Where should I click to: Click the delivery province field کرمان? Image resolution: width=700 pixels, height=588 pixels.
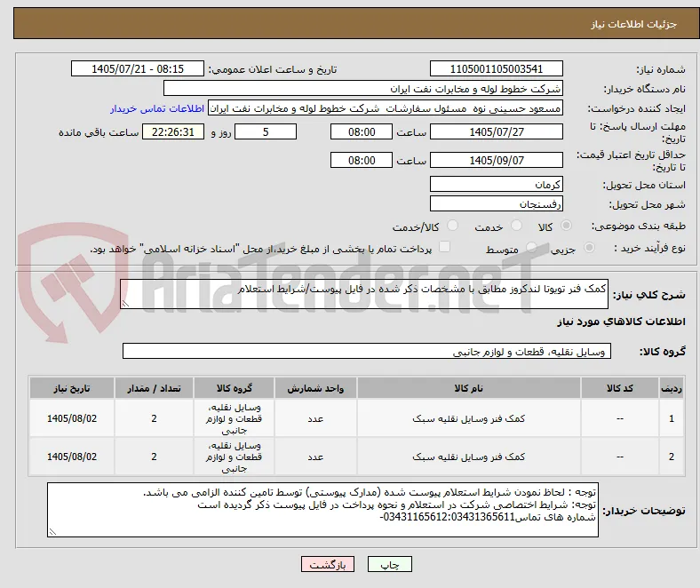(496, 184)
